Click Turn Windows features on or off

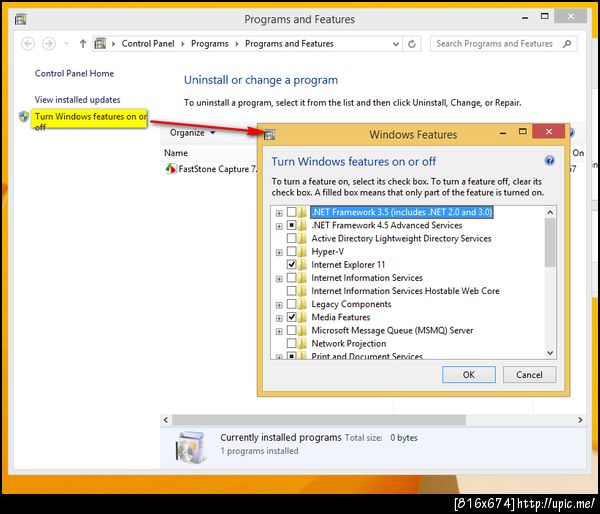[91, 119]
